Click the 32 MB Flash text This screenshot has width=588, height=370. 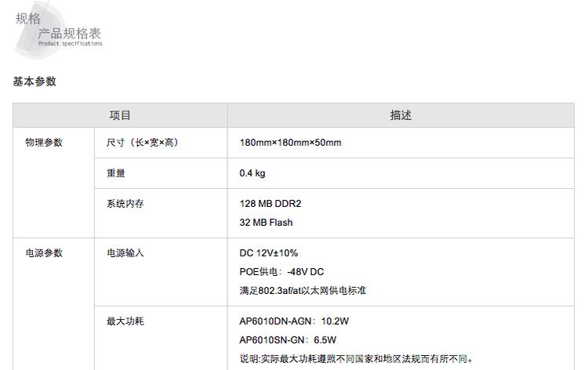[x=266, y=223]
